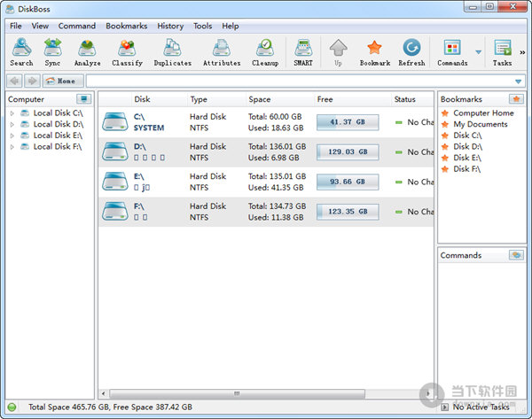This screenshot has width=532, height=419.
Task: Open the Help menu
Action: pos(231,26)
